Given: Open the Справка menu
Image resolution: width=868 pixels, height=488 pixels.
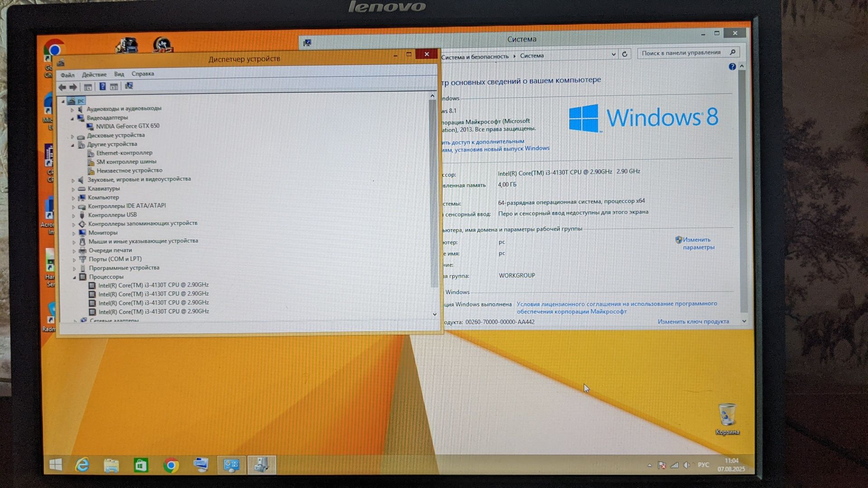Looking at the screenshot, I should coord(143,74).
